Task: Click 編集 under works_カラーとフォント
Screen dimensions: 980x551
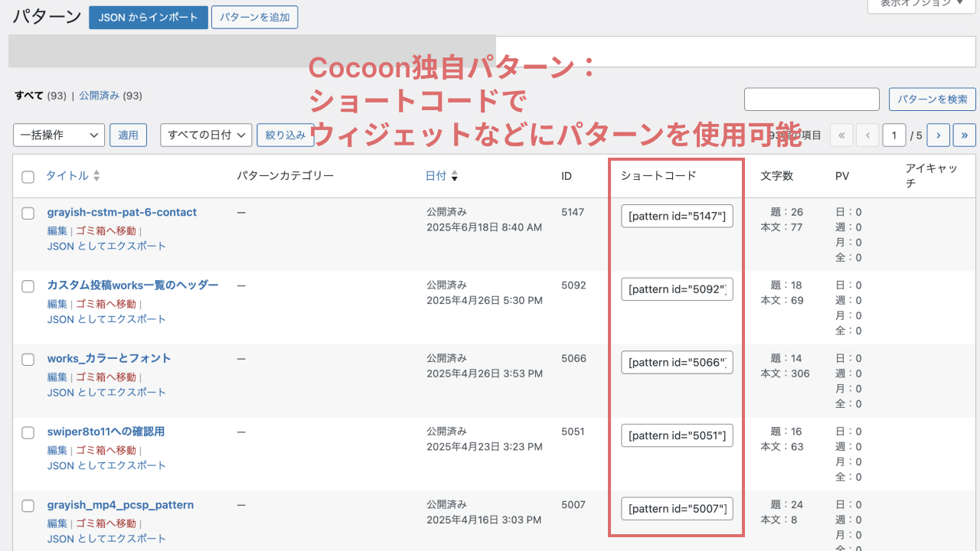Action: (x=57, y=377)
